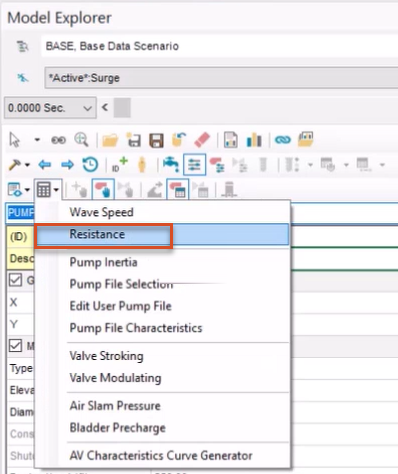Click the grayed edit arrow icon

point(155,190)
